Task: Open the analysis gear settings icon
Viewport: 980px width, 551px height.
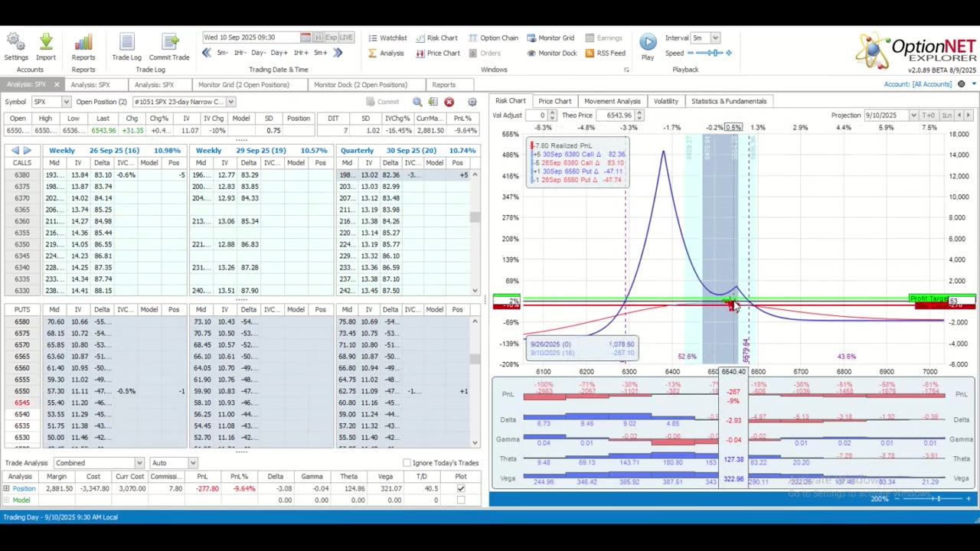Action: [472, 102]
